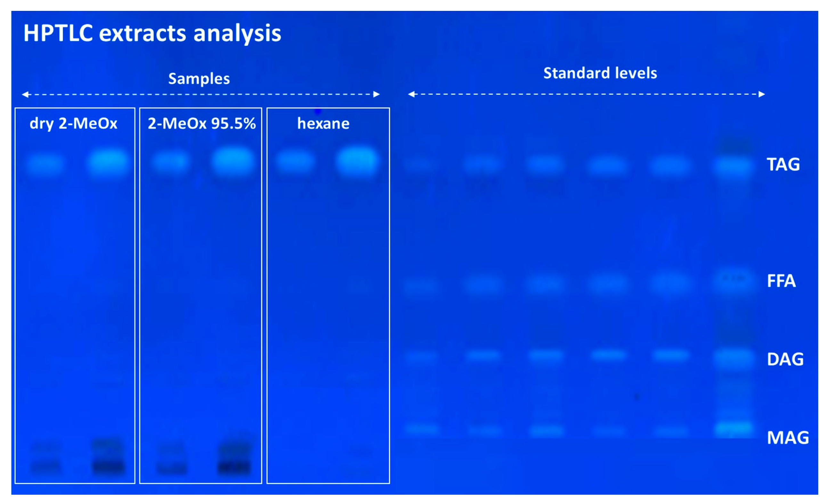Viewport: 828px width, 504px height.
Task: Click the FFA band in the leftmost standard lane
Action: [421, 285]
